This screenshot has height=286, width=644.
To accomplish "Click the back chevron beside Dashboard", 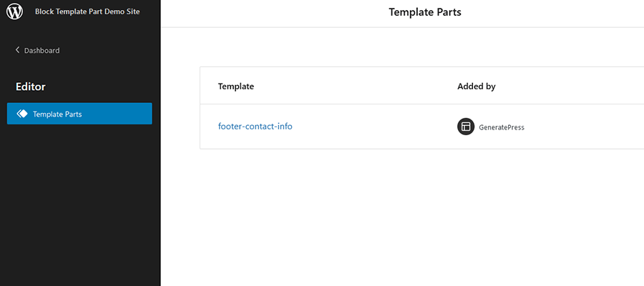I will (18, 50).
